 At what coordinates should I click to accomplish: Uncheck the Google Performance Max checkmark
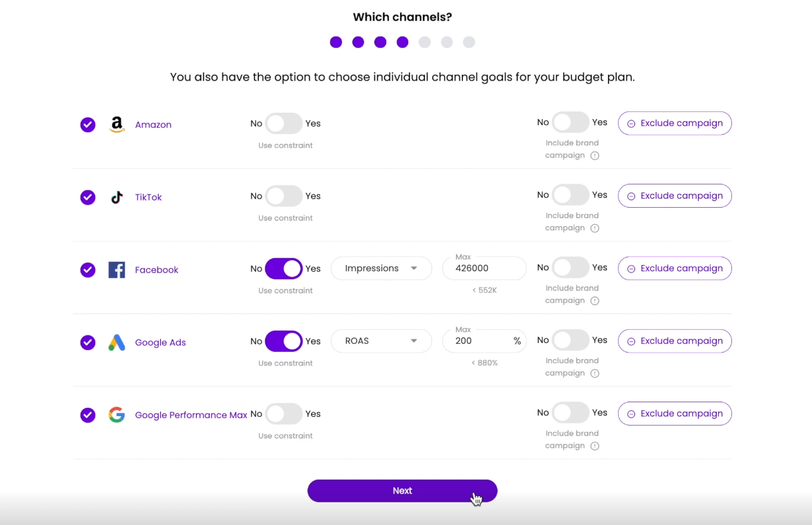(x=88, y=415)
